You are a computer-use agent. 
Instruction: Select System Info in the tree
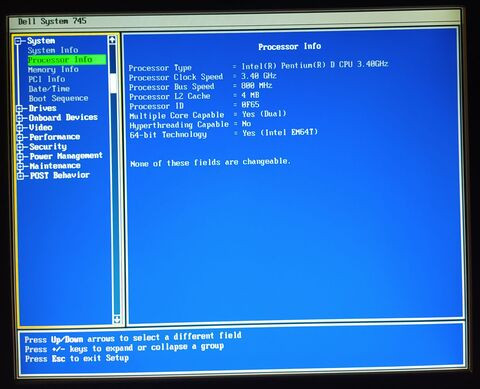point(53,50)
